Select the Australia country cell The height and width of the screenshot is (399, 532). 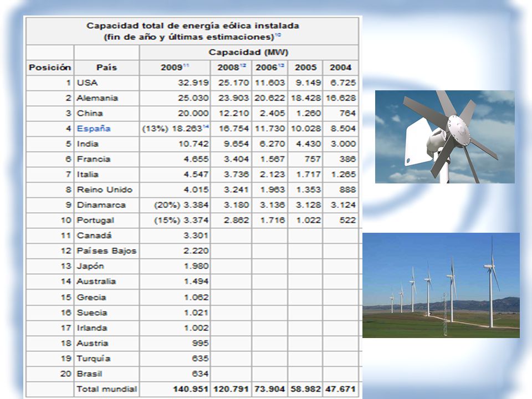coord(106,282)
